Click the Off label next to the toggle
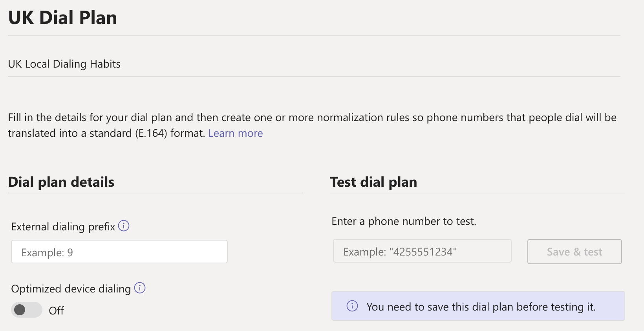 [56, 311]
